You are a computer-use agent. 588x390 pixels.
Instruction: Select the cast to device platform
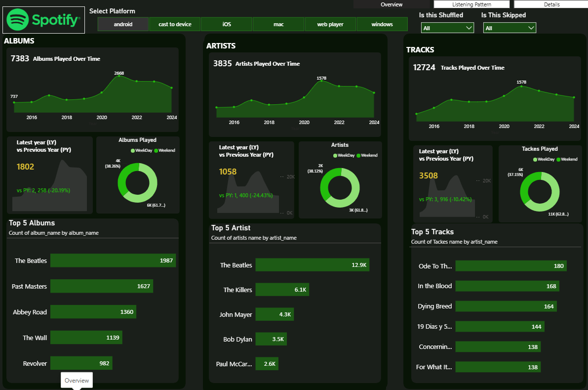coord(175,24)
